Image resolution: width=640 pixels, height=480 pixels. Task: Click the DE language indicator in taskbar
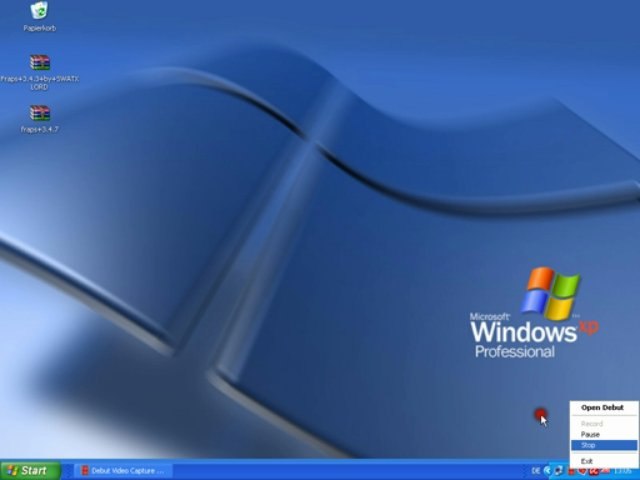tap(536, 471)
